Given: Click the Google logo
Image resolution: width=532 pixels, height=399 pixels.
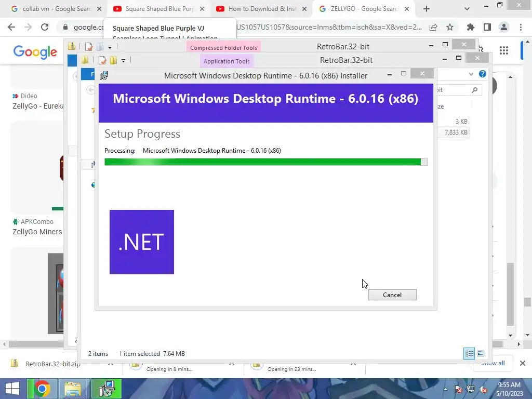Looking at the screenshot, I should (35, 52).
